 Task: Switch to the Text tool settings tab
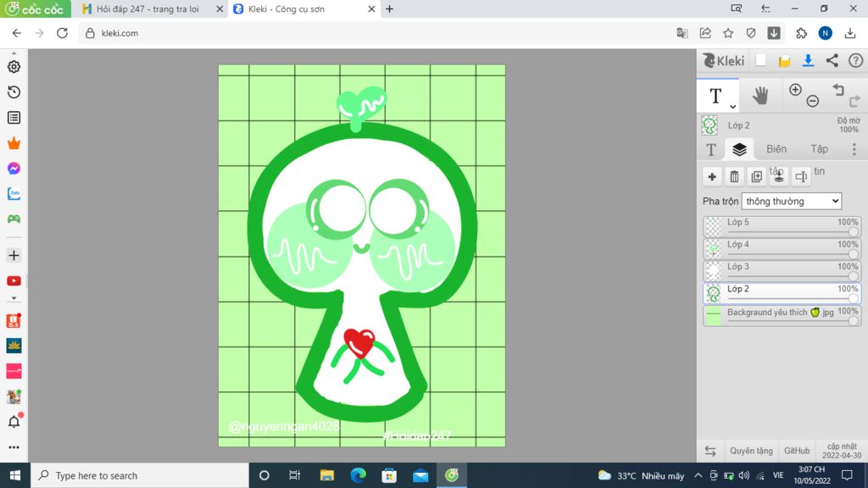point(711,149)
